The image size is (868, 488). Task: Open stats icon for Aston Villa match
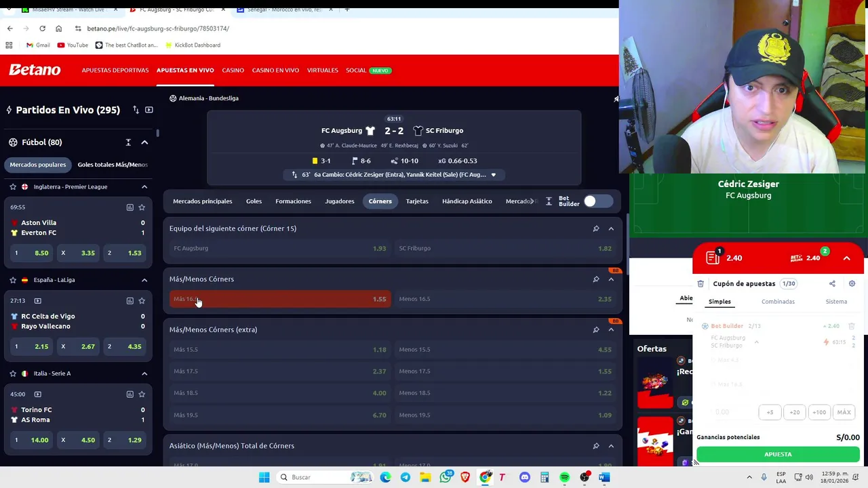[x=130, y=207]
